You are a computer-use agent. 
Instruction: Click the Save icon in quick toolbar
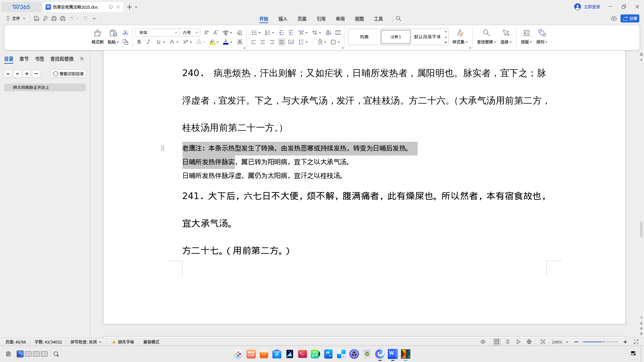pos(37,18)
